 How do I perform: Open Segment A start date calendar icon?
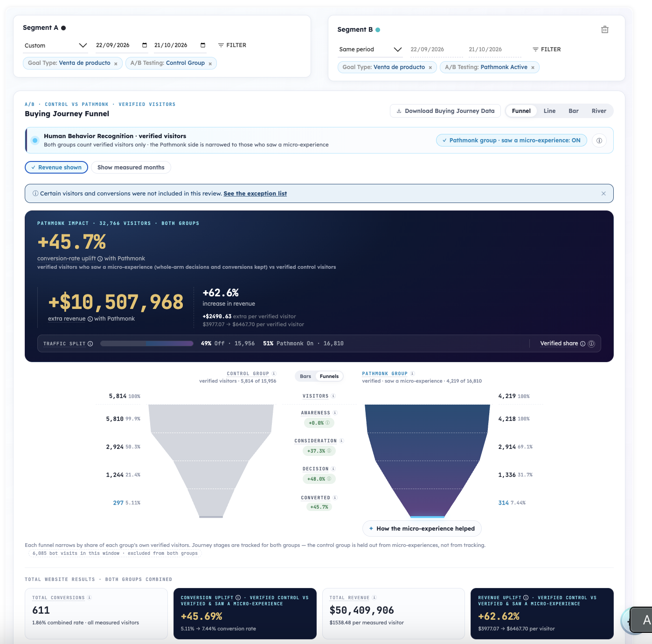pyautogui.click(x=145, y=45)
